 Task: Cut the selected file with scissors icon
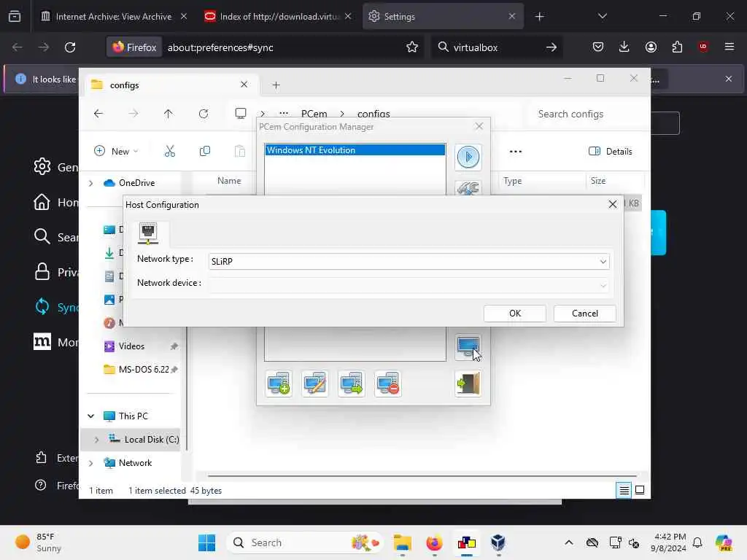tap(170, 152)
